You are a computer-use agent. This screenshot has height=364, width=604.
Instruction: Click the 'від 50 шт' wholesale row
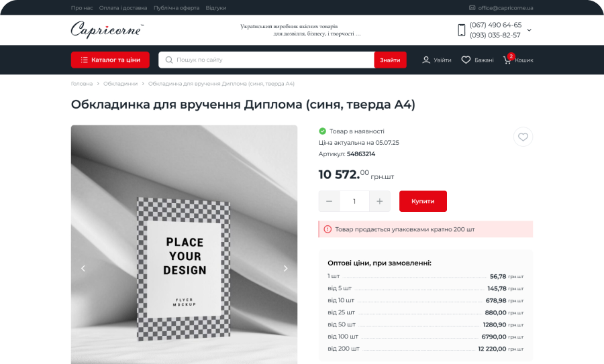425,324
